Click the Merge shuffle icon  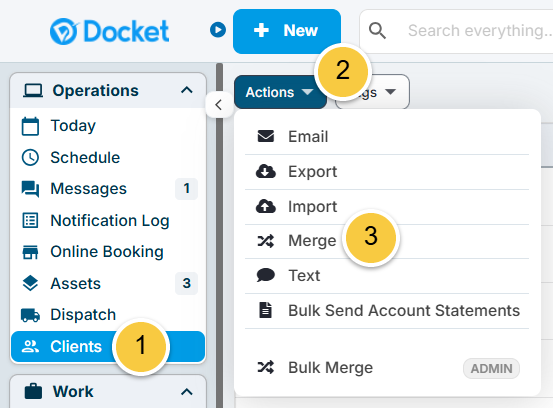click(x=266, y=241)
